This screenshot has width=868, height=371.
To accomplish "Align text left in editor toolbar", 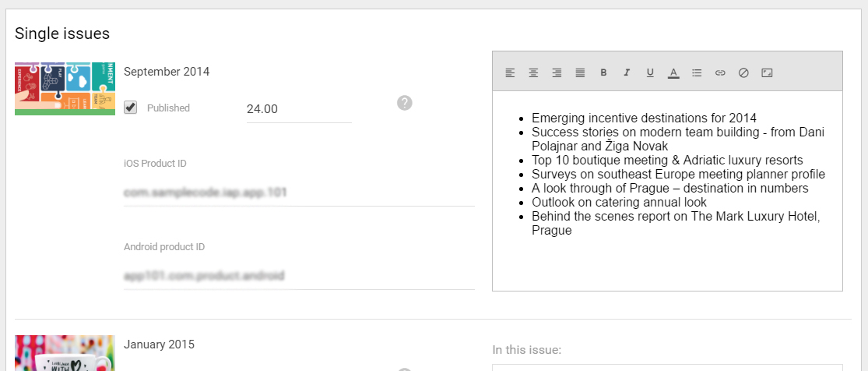I will [510, 72].
